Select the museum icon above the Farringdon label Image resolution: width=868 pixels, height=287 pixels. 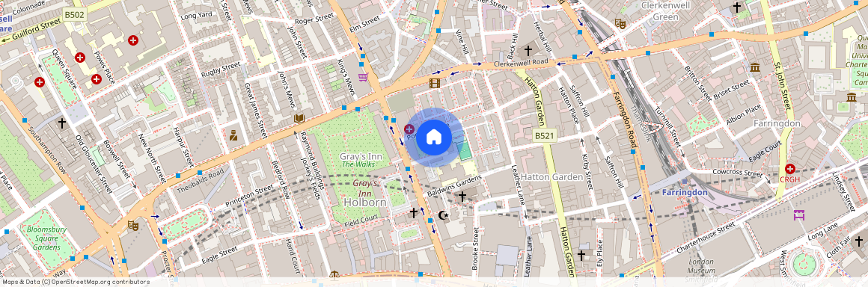[852, 97]
